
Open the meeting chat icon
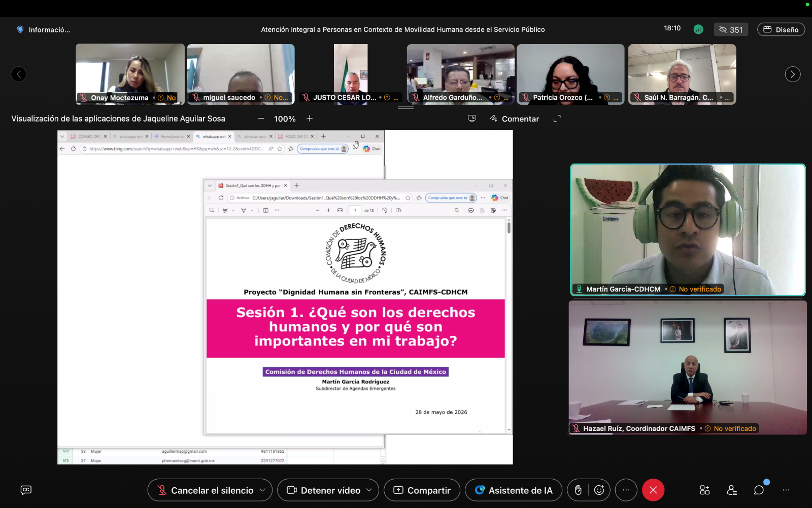click(759, 490)
